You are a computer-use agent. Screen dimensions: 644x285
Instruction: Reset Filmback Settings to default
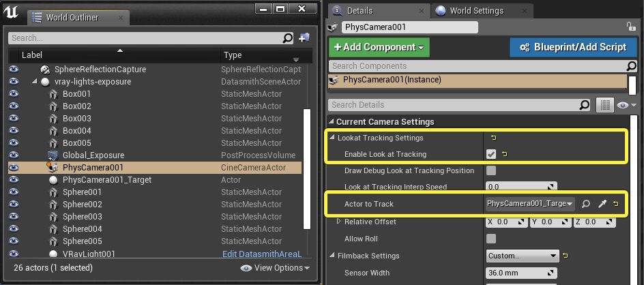(x=566, y=256)
